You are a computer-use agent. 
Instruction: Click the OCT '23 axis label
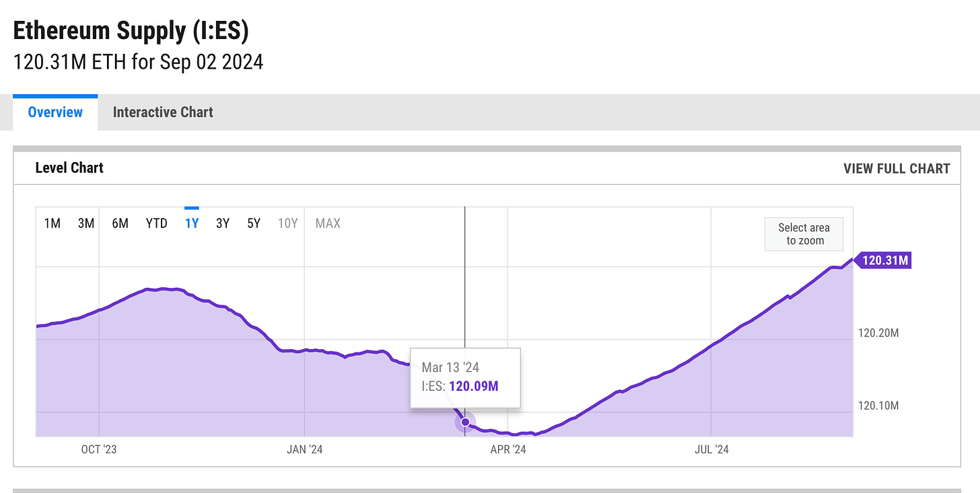(x=99, y=449)
